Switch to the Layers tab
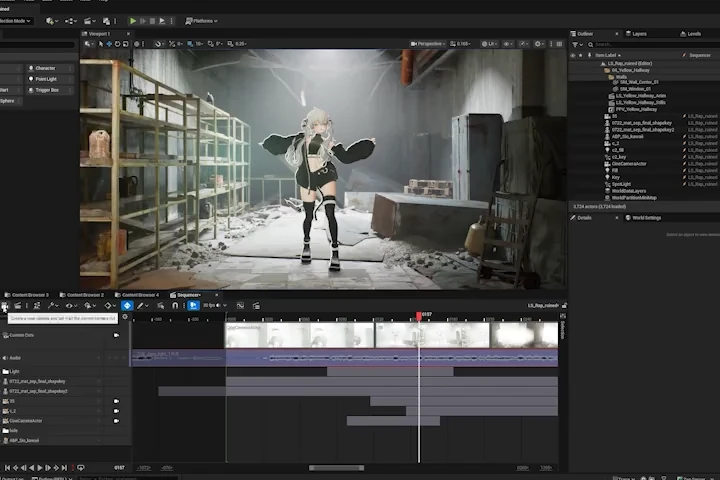 pos(636,34)
